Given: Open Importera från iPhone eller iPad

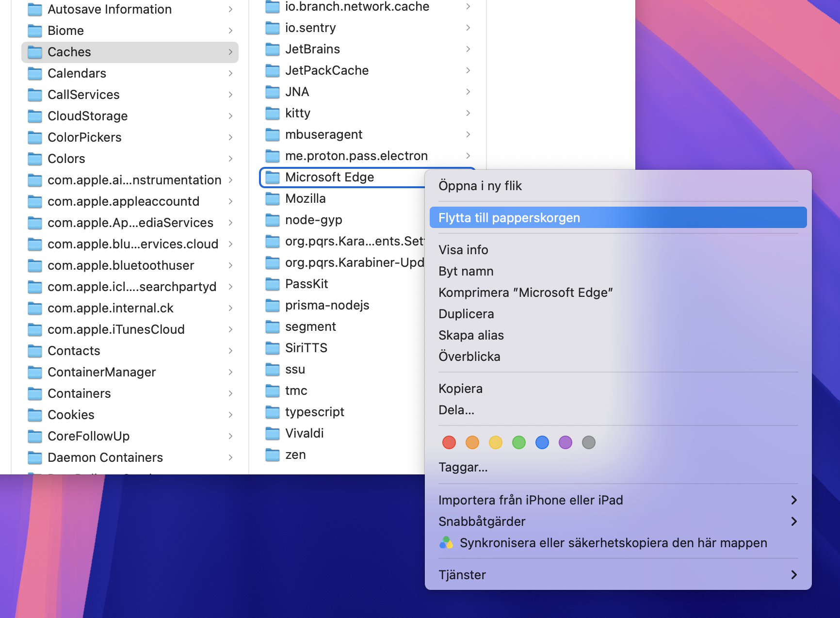Looking at the screenshot, I should click(618, 500).
